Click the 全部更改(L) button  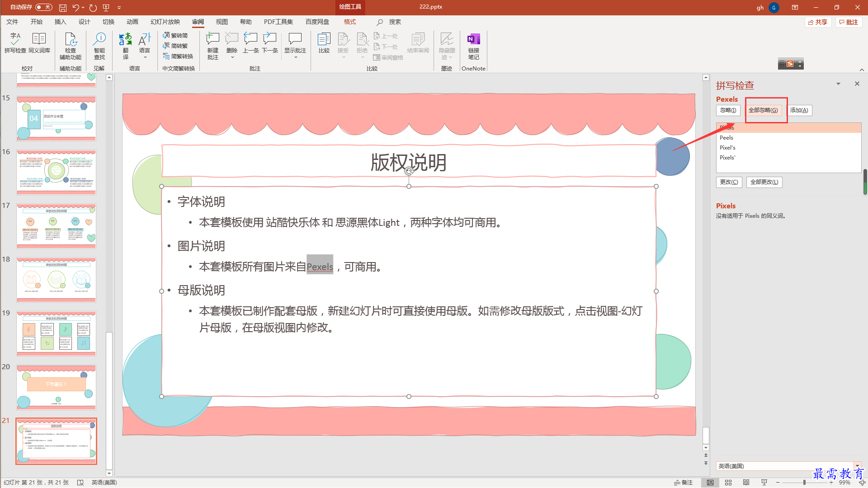click(x=764, y=182)
